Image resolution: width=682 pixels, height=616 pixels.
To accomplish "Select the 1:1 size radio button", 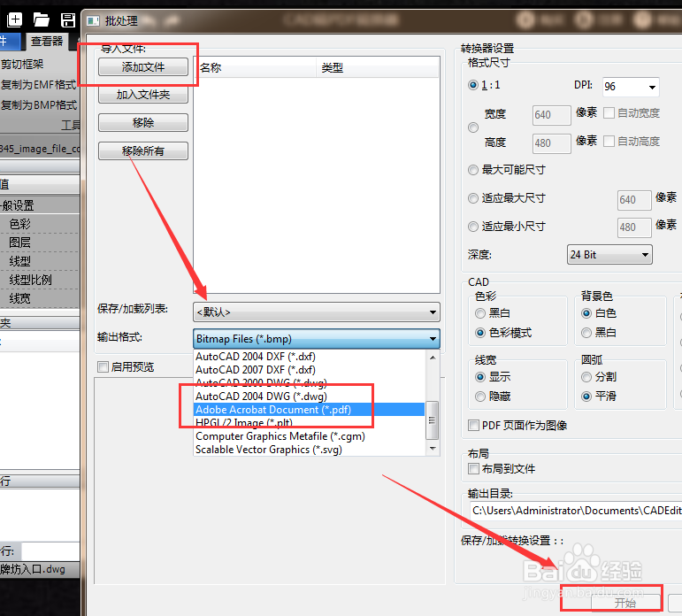I will coord(473,85).
